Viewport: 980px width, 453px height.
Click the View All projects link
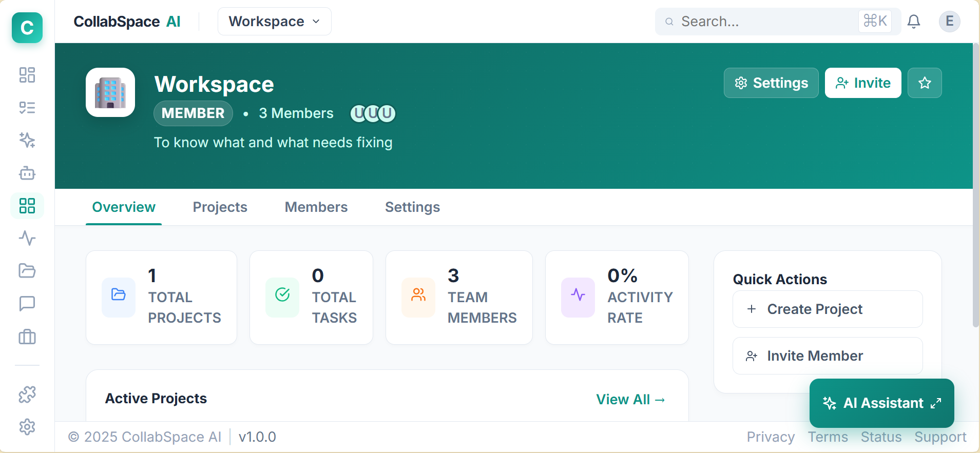630,400
